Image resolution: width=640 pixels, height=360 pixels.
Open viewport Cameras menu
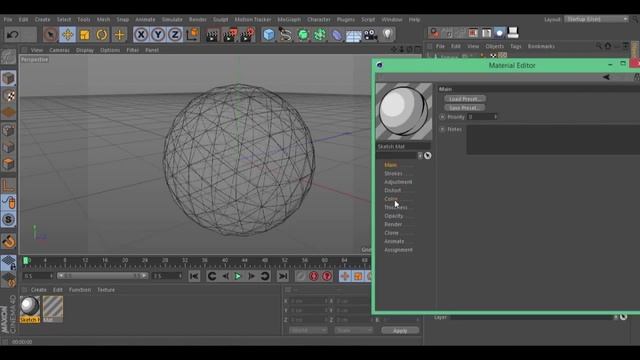click(59, 50)
